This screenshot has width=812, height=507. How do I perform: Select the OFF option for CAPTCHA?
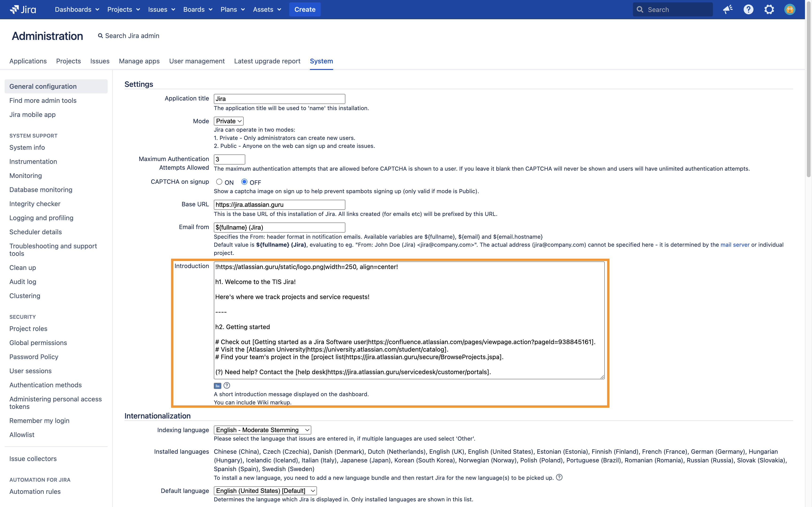coord(244,182)
